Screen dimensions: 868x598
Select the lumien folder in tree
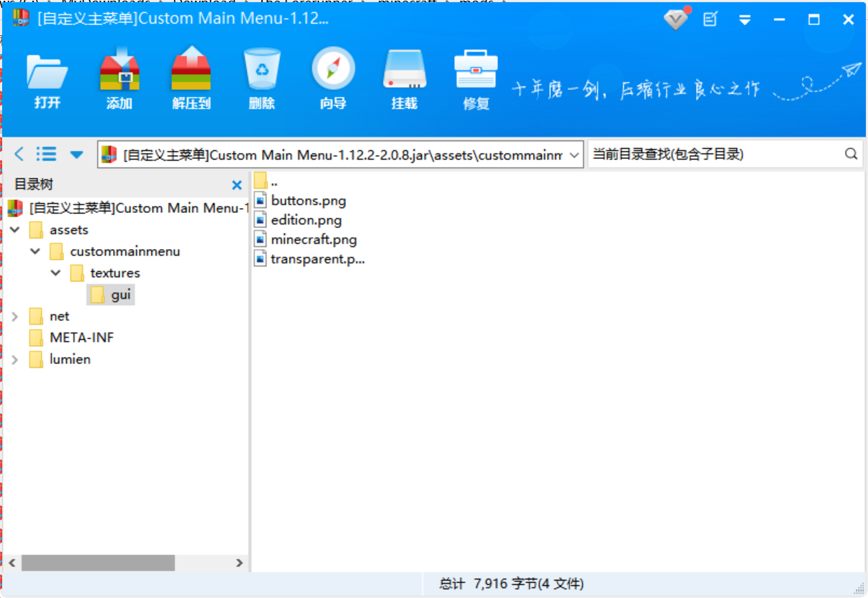(x=60, y=359)
